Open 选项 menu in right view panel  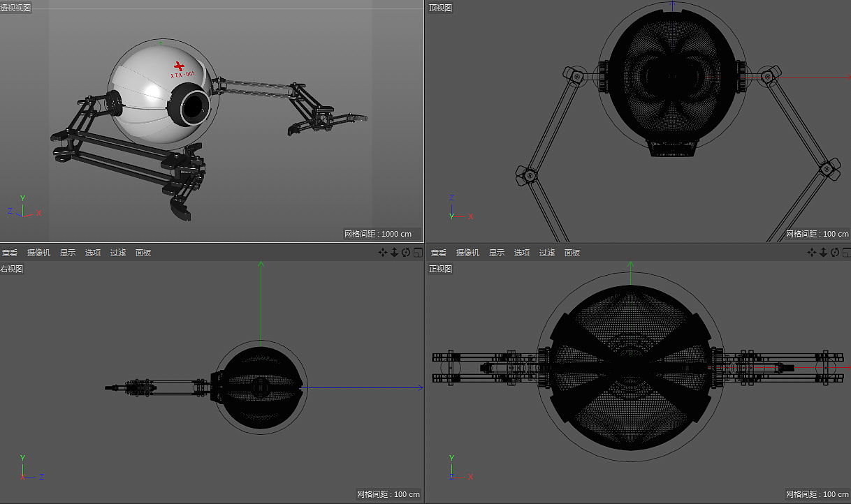point(93,253)
